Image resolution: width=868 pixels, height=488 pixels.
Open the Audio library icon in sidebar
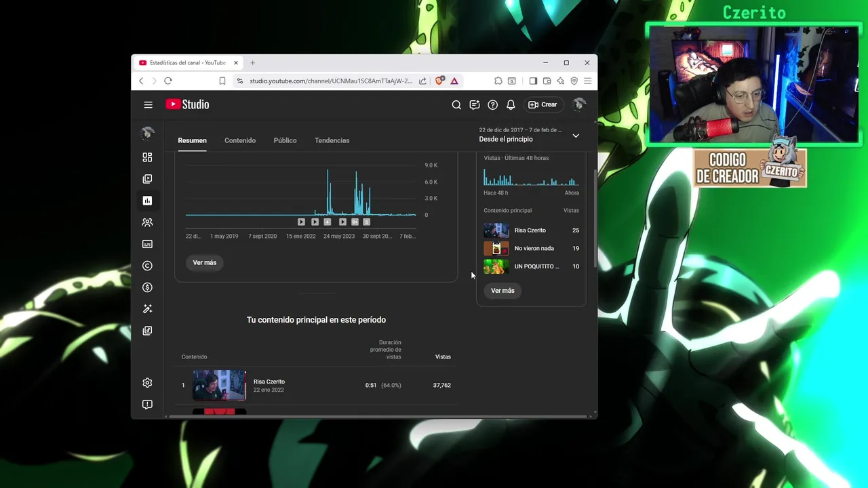tap(147, 331)
